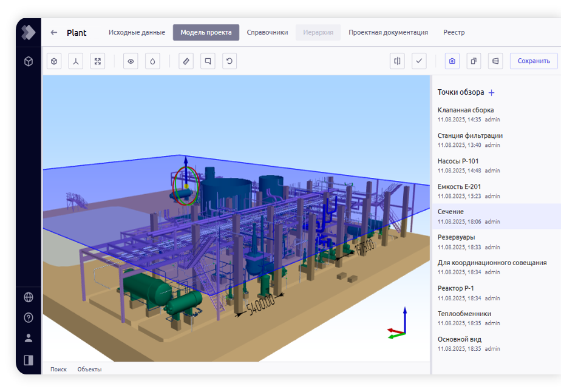
Task: Click the red-green rotation gizmo ring
Action: (186, 186)
